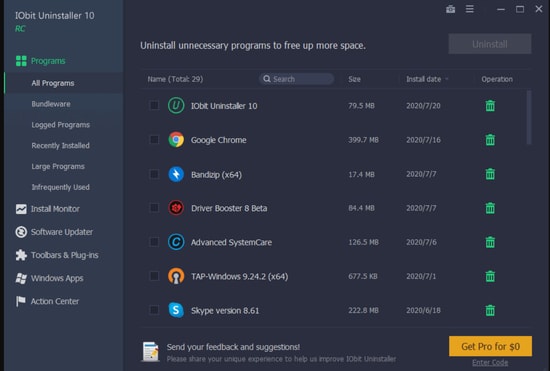Open the hamburger options menu
550x371 pixels.
(469, 9)
